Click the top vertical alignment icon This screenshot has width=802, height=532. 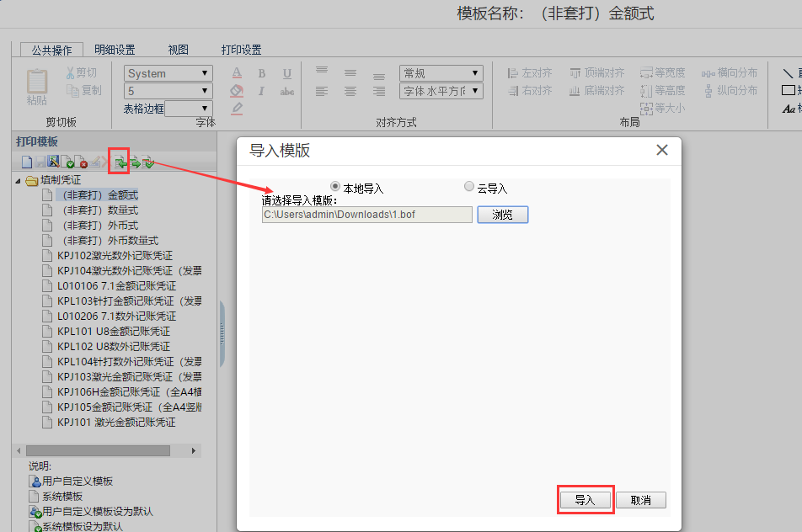point(322,71)
